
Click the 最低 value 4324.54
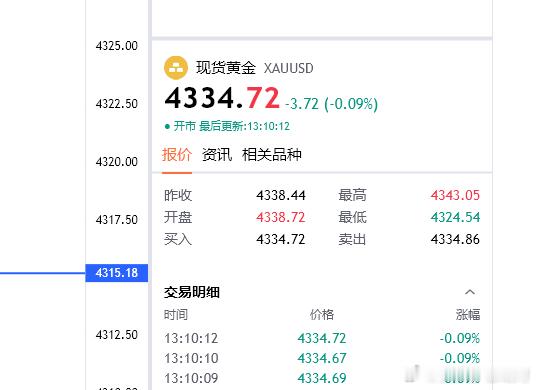pos(455,217)
